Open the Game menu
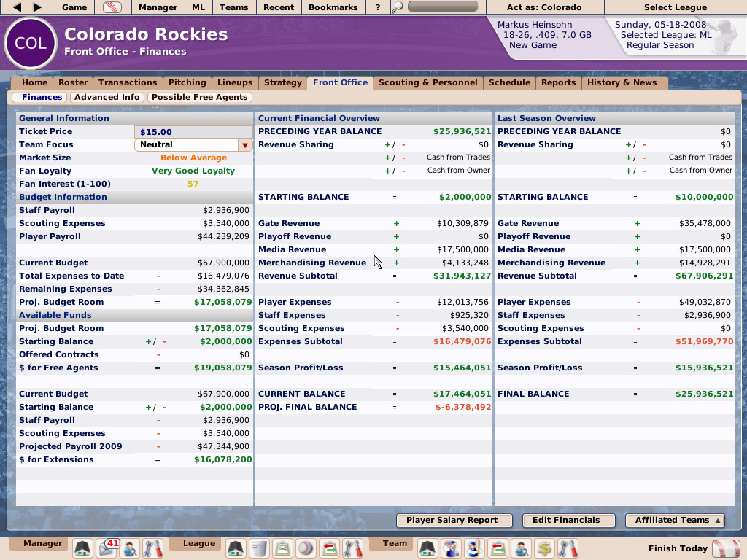This screenshot has width=747, height=560. 75,7
